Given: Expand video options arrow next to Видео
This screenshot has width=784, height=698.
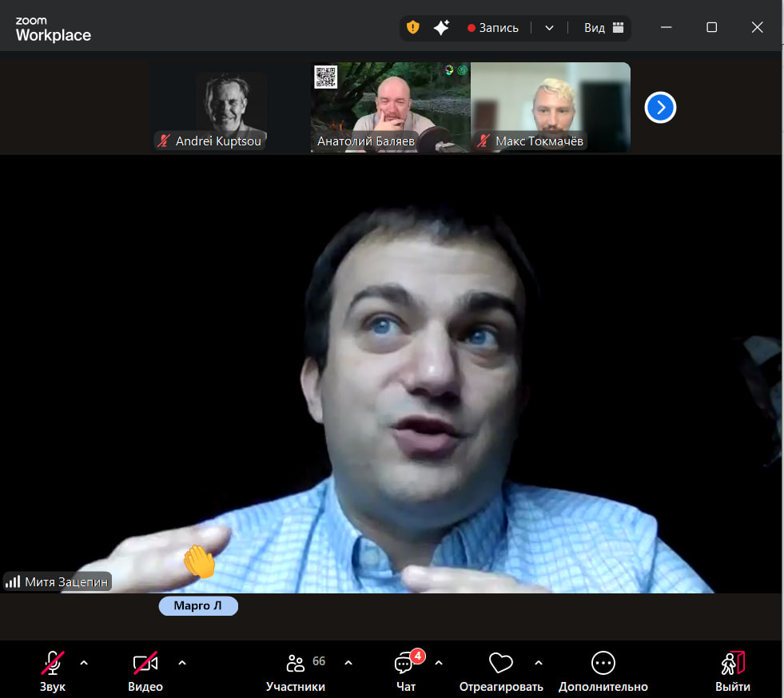Looking at the screenshot, I should tap(181, 662).
